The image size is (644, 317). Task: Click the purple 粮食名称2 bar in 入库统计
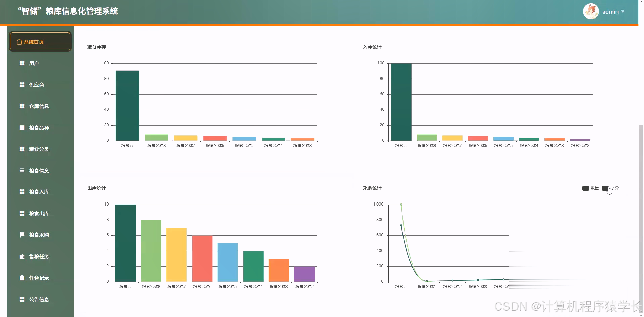click(580, 140)
